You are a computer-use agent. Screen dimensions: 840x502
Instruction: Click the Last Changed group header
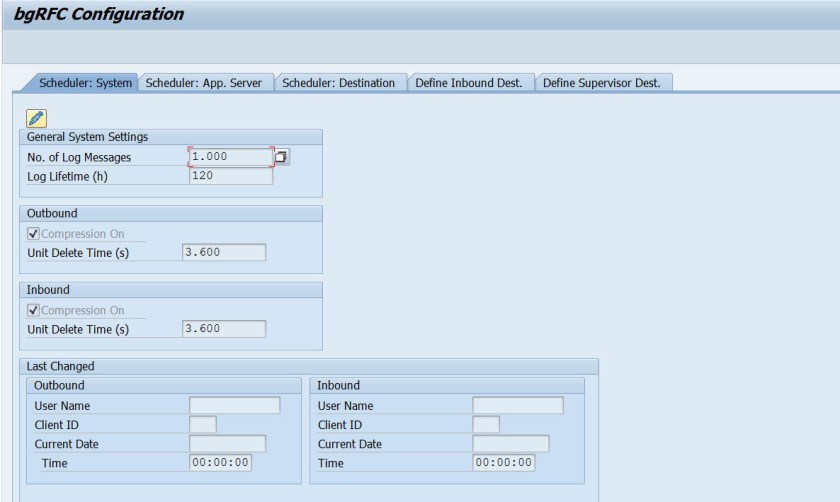[x=309, y=366]
